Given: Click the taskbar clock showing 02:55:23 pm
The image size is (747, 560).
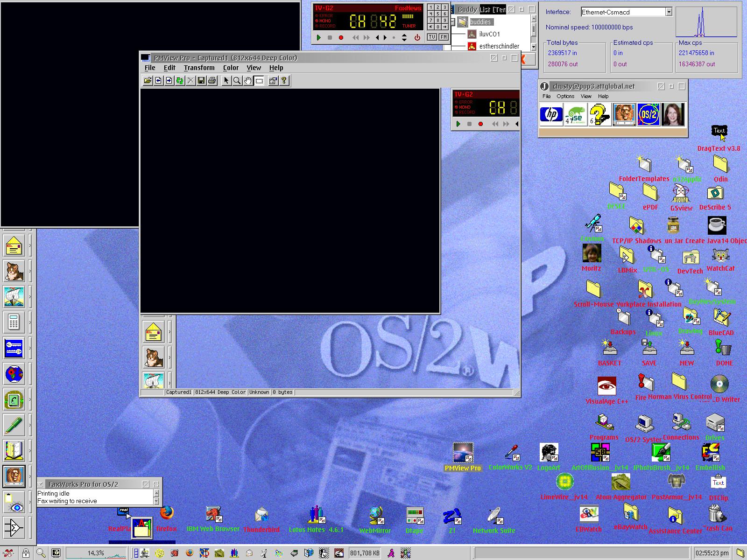Looking at the screenshot, I should pyautogui.click(x=712, y=553).
